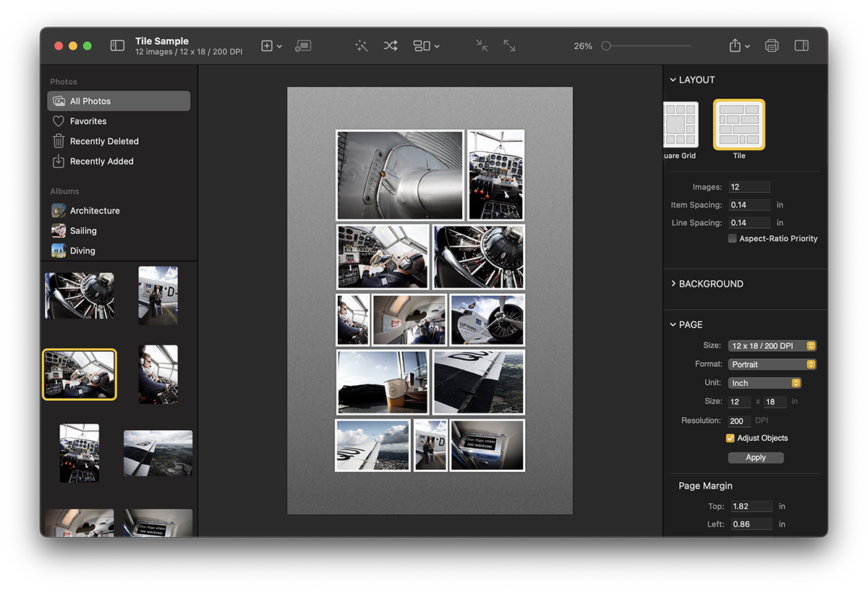Viewport: 868px width, 590px height.
Task: Uncheck the Adjust Objects checkbox
Action: tap(731, 438)
